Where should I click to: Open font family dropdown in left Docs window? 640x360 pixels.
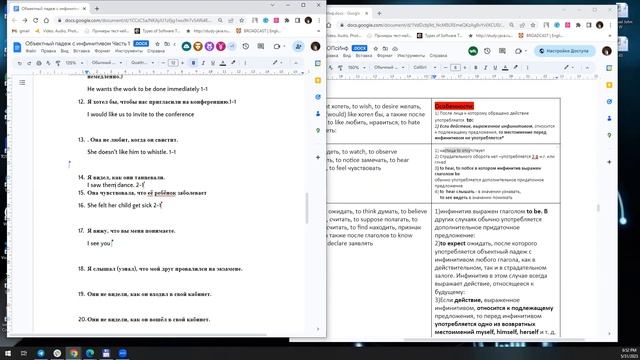142,63
